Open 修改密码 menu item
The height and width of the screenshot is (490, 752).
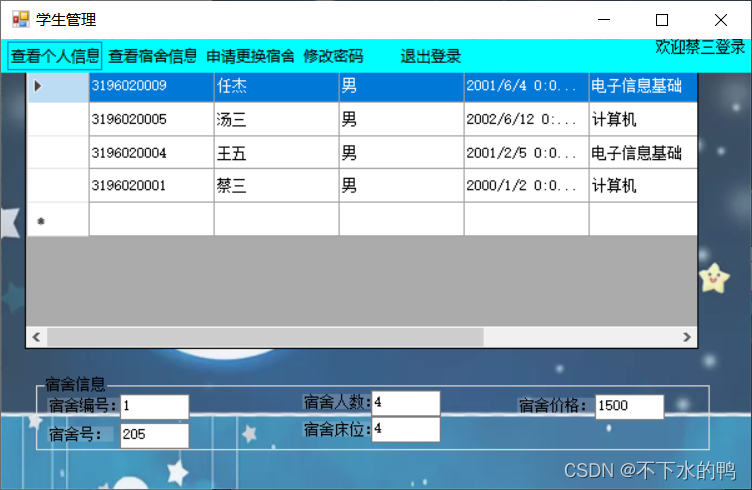333,56
